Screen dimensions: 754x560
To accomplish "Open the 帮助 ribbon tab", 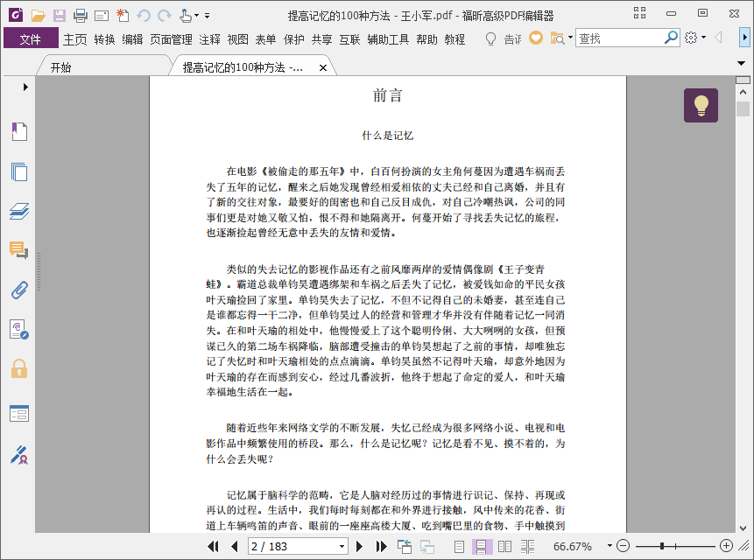I will [x=427, y=39].
